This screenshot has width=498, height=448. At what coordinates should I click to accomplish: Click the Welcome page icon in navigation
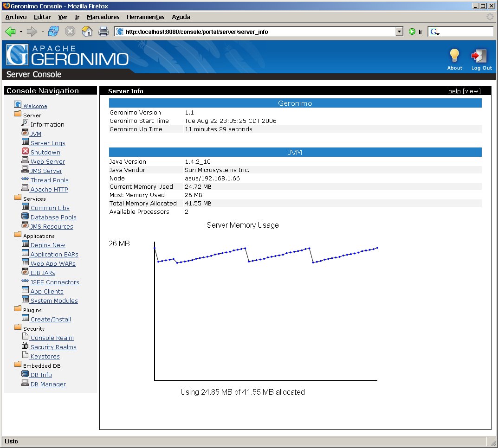[x=18, y=104]
